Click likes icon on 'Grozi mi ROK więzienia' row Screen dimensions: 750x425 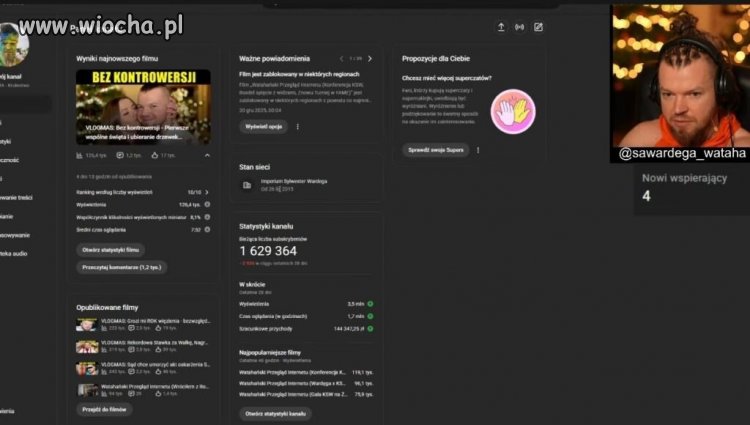pyautogui.click(x=158, y=328)
